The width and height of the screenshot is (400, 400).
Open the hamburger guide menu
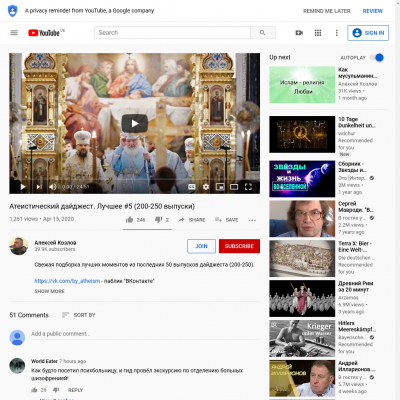coord(14,33)
